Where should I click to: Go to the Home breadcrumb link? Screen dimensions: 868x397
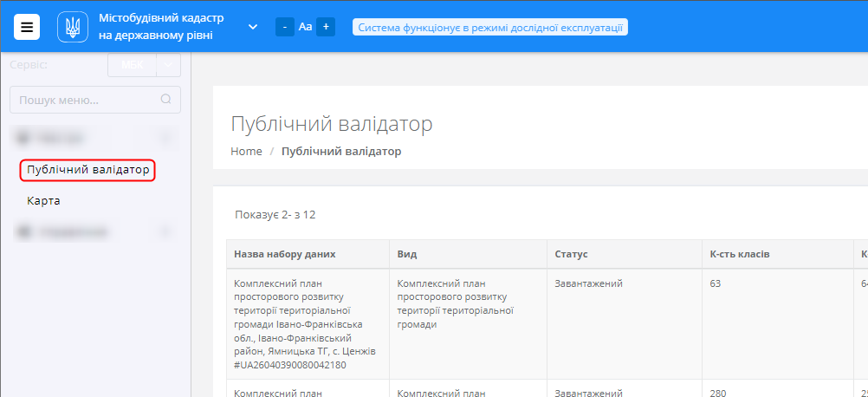(246, 151)
